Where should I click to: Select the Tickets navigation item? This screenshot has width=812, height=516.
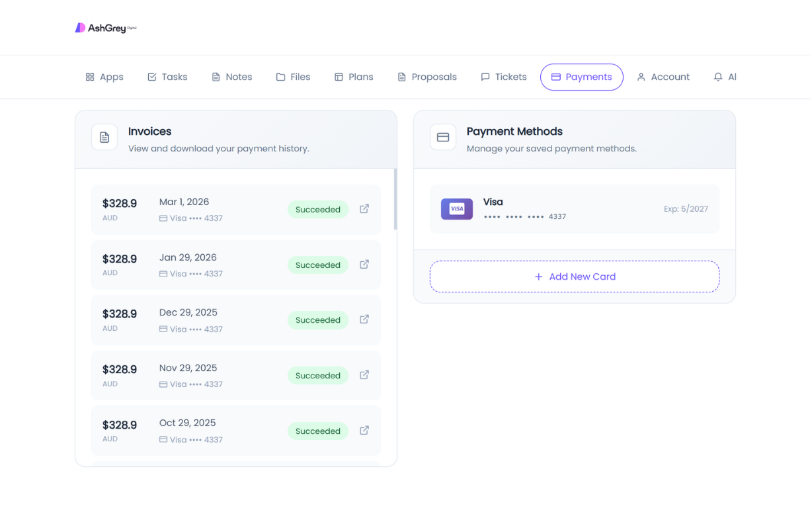(503, 77)
